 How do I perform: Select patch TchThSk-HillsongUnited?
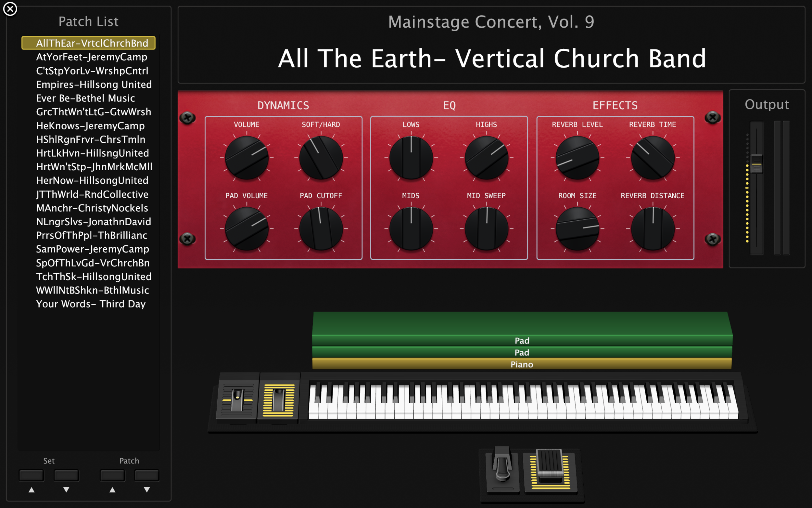pyautogui.click(x=89, y=277)
